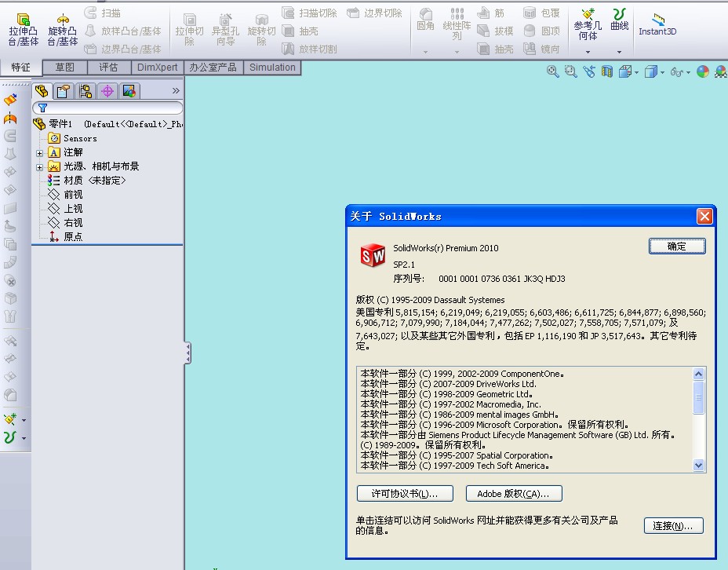Click the 边界切除 boundary cut tool
Screen dimensions: 728x570
click(374, 13)
